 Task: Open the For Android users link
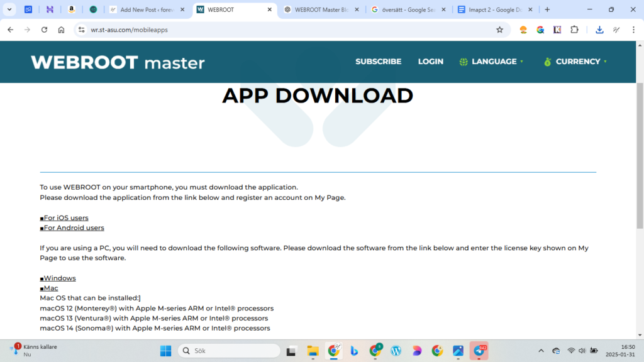pos(72,228)
